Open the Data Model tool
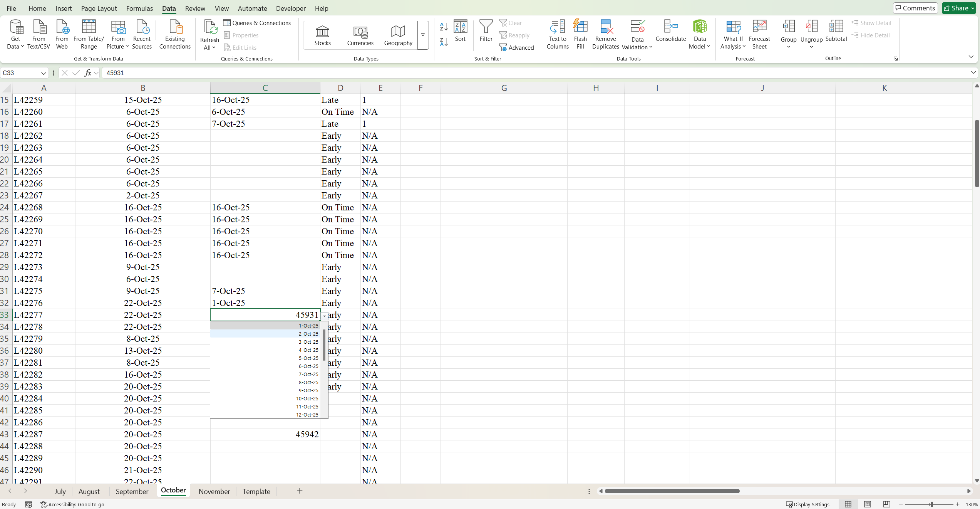Viewport: 980px width, 509px height. [x=700, y=35]
